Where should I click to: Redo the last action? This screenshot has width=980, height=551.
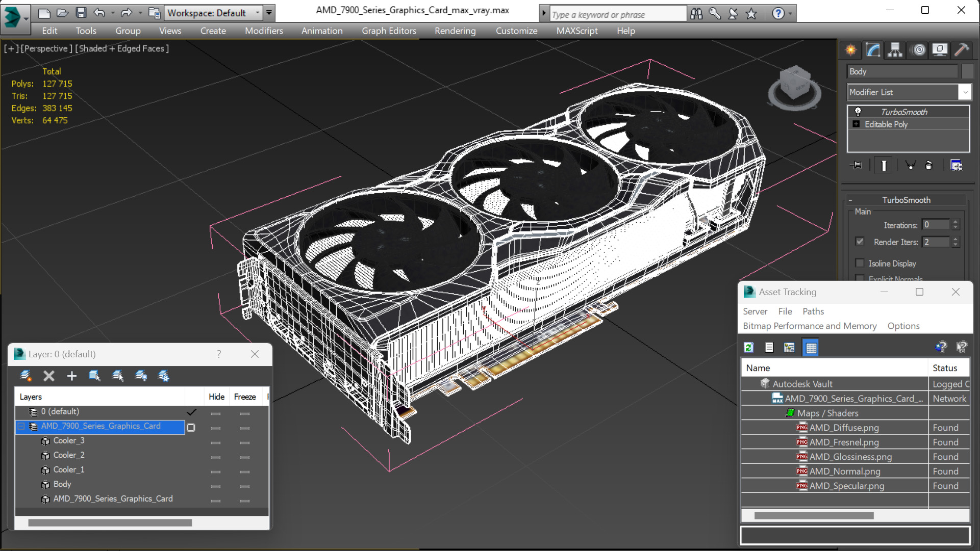click(x=126, y=13)
